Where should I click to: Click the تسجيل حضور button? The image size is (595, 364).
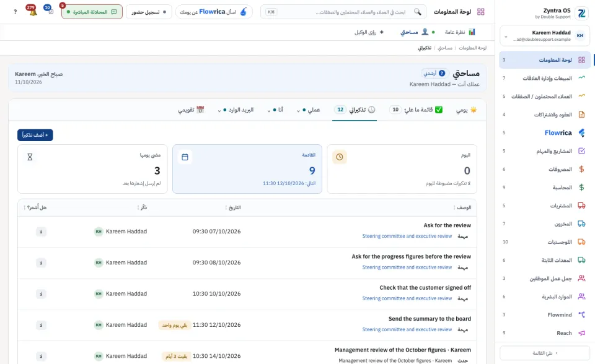click(149, 12)
